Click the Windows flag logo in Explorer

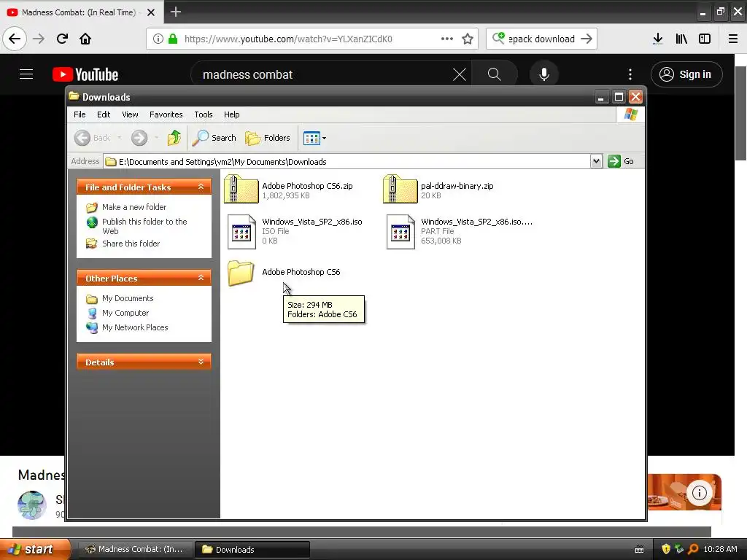(x=631, y=114)
